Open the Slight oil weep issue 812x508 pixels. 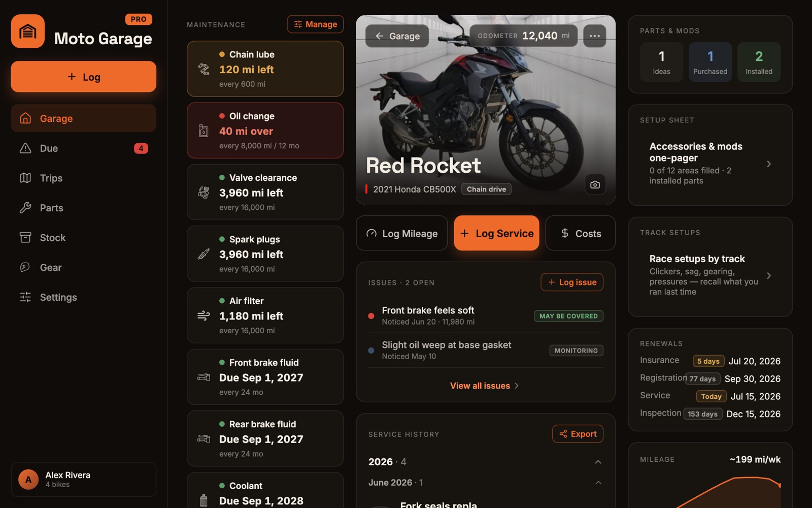[x=486, y=351]
